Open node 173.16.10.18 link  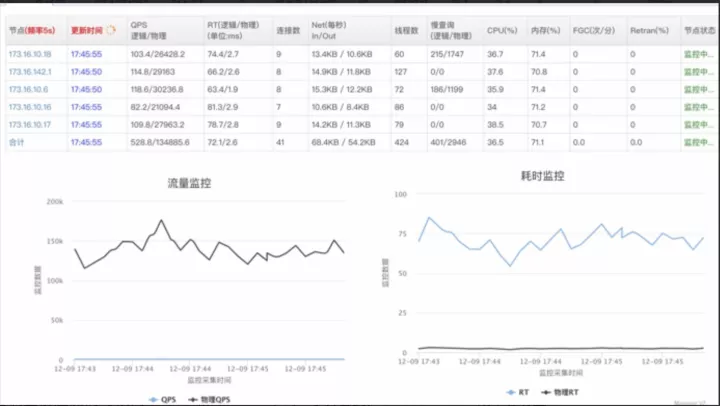tap(30, 54)
